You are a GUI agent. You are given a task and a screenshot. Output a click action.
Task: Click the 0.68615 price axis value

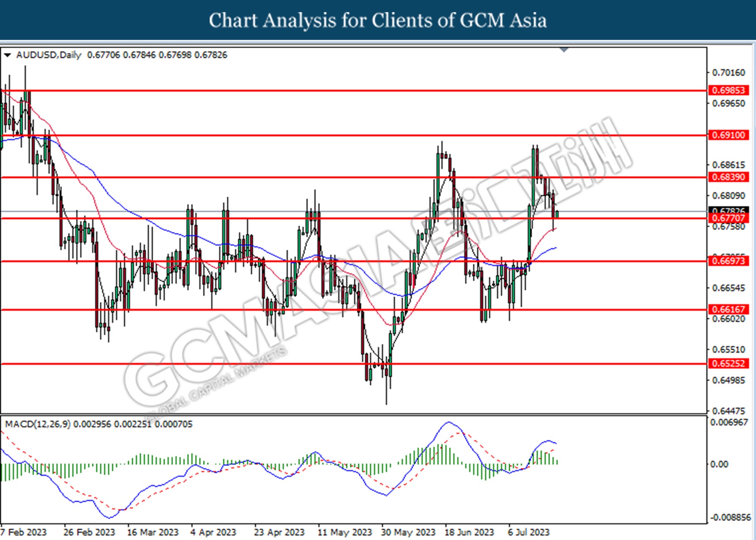[728, 165]
